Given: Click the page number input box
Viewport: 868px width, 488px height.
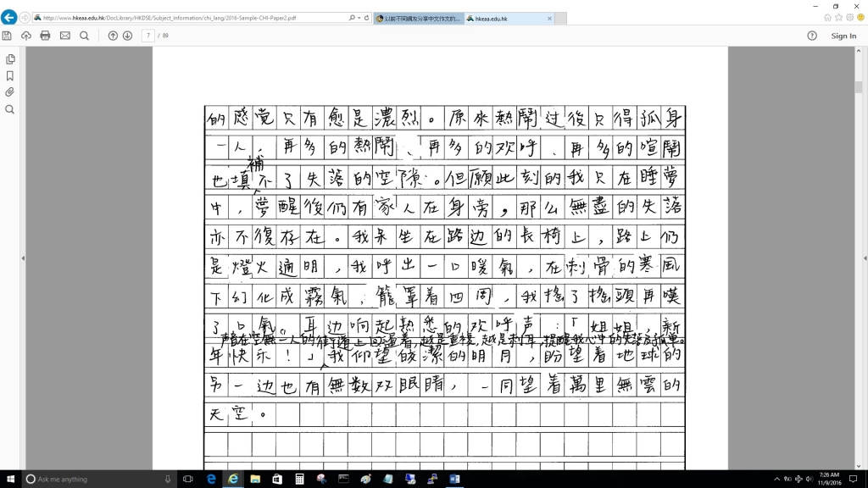Looking at the screenshot, I should (x=148, y=36).
